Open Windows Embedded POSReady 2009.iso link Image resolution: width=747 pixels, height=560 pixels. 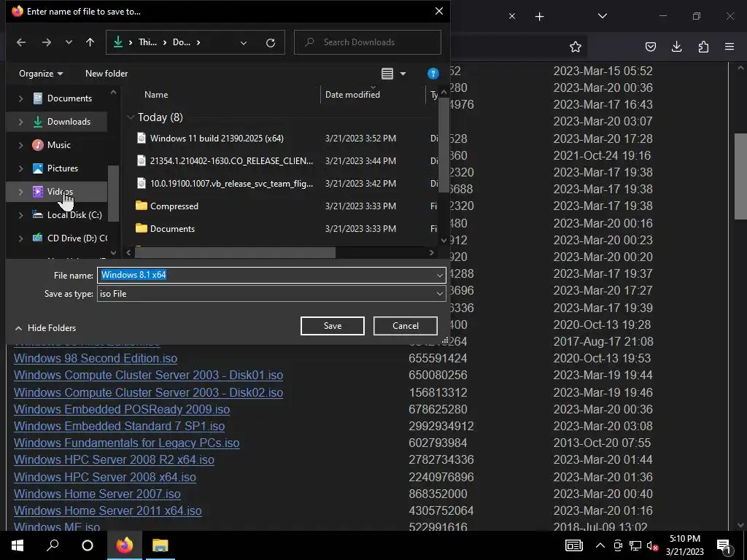122,410
